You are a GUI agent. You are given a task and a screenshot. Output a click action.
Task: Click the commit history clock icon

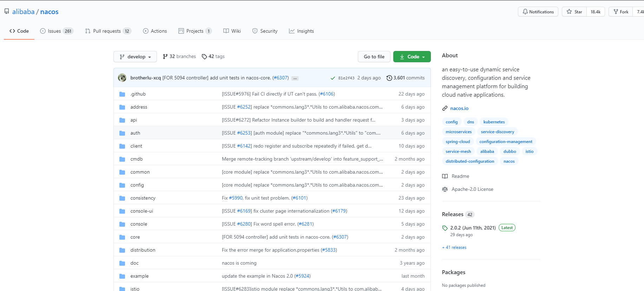[389, 78]
